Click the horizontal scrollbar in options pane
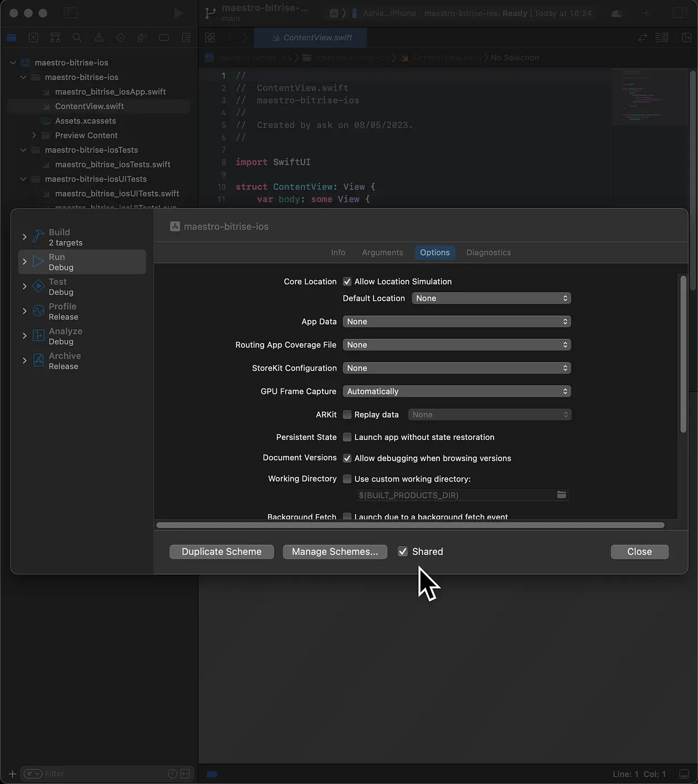The height and width of the screenshot is (784, 698). (410, 525)
